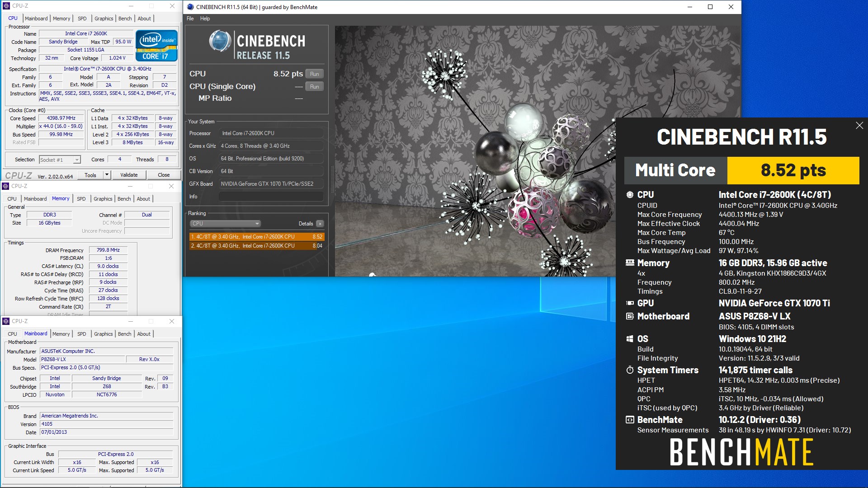Click the DRAM Frequency value 799.8 MHz
Screen dimensions: 868x488
pos(108,250)
